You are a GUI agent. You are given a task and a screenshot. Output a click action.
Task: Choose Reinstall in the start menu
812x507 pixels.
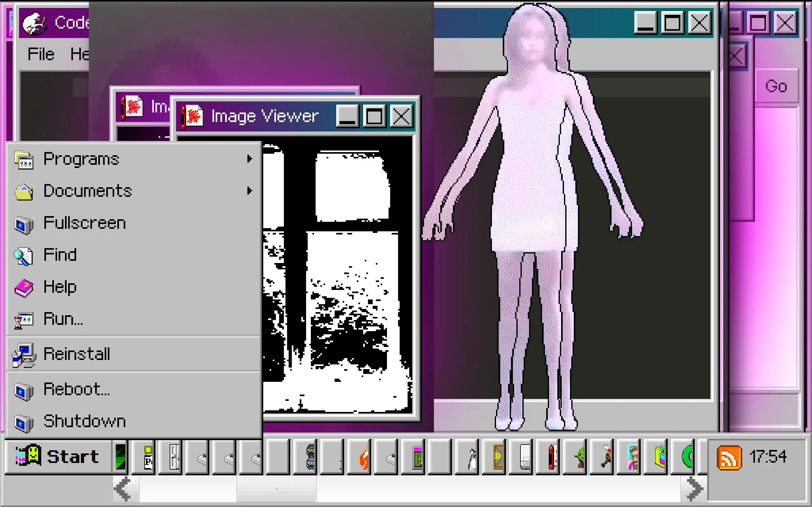coord(77,354)
